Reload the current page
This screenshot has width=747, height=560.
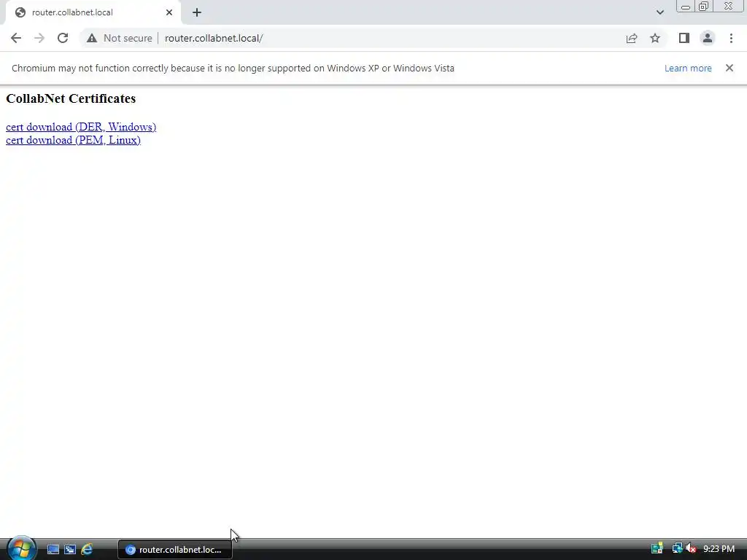63,38
